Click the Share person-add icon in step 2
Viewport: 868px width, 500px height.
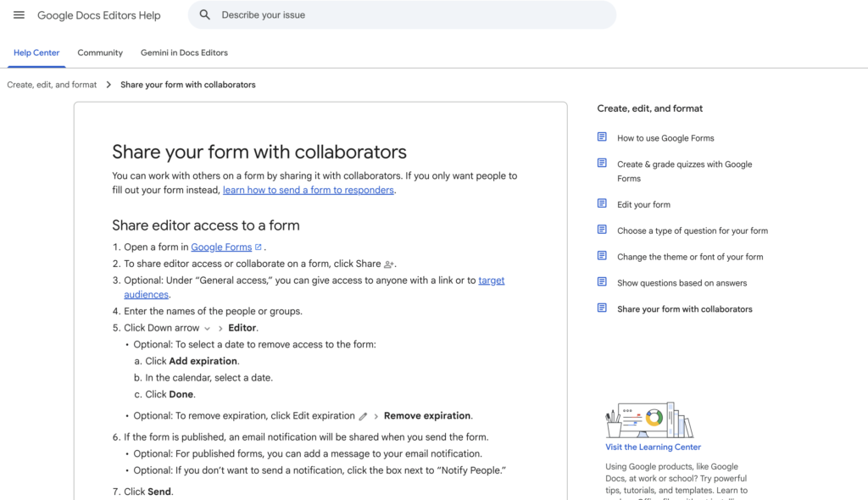coord(388,264)
